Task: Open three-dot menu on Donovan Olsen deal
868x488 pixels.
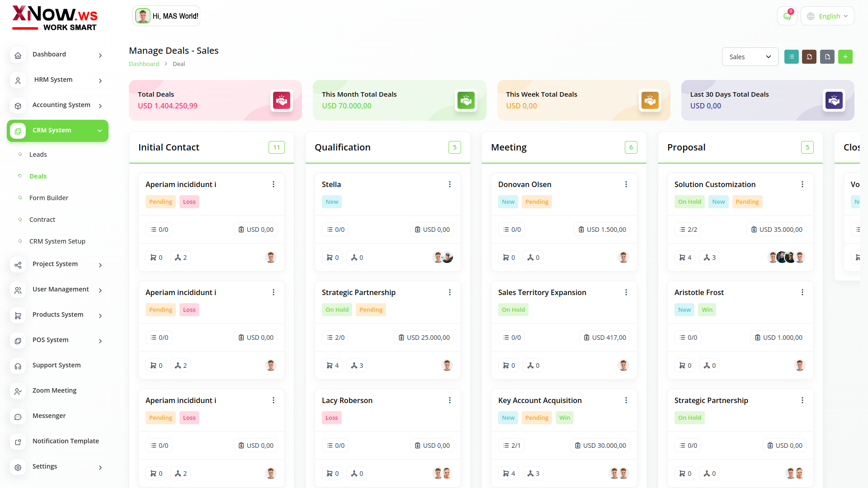Action: click(626, 184)
